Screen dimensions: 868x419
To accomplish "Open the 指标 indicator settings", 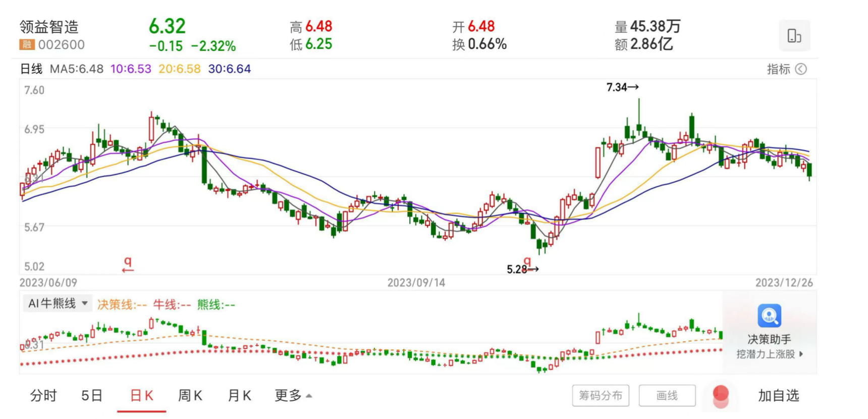I will pos(778,69).
